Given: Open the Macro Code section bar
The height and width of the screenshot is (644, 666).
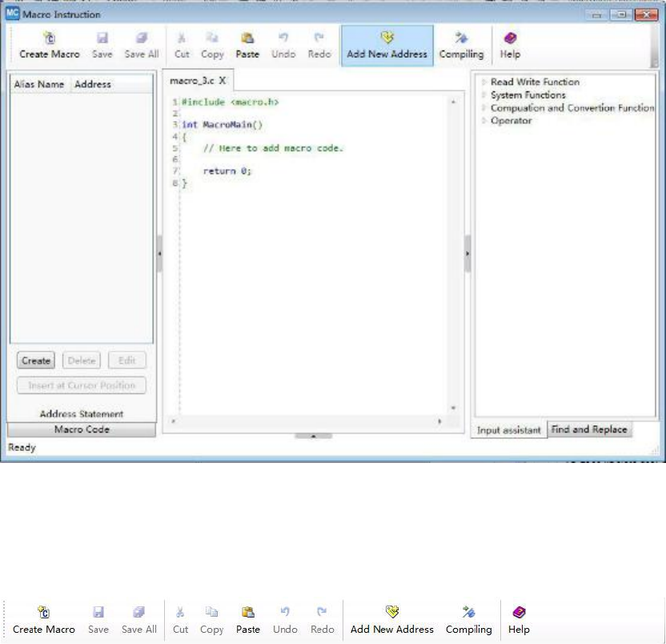Looking at the screenshot, I should [x=82, y=429].
